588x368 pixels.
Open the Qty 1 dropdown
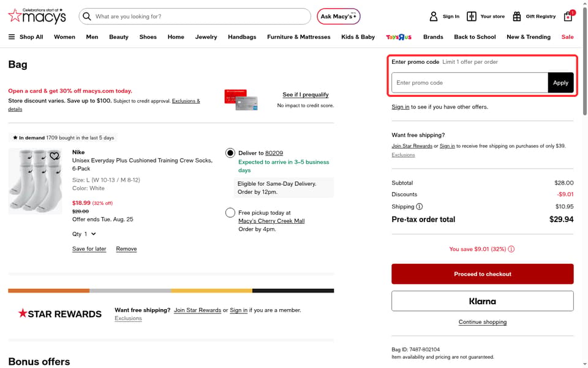[85, 234]
